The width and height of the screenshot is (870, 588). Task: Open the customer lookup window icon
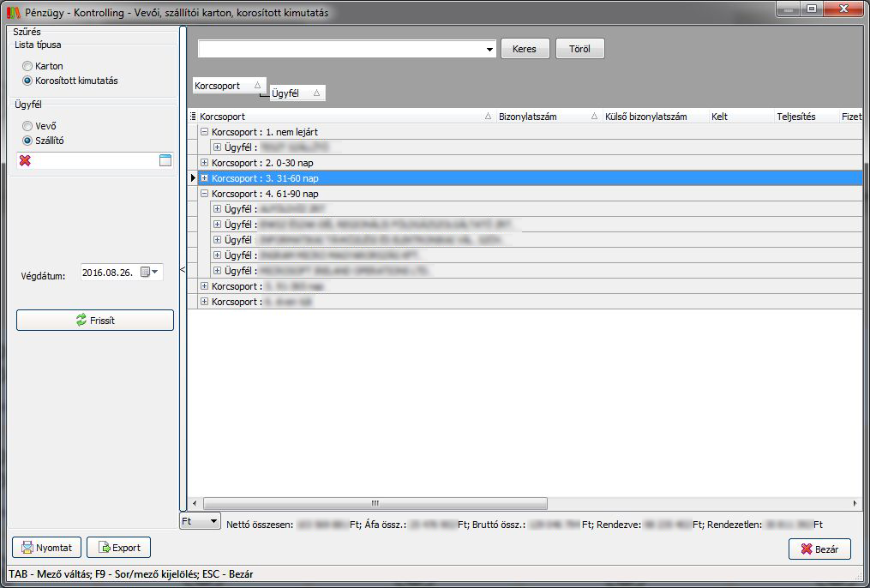(x=165, y=161)
